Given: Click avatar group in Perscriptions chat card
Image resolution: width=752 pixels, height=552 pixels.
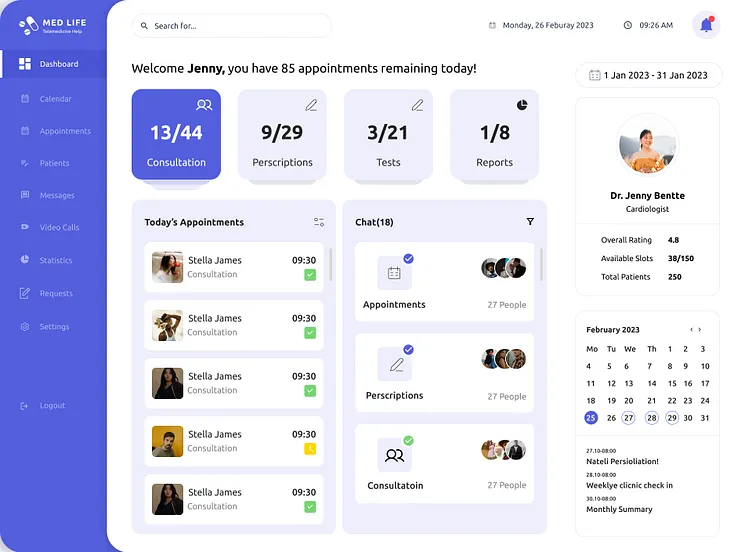Looking at the screenshot, I should (x=504, y=359).
